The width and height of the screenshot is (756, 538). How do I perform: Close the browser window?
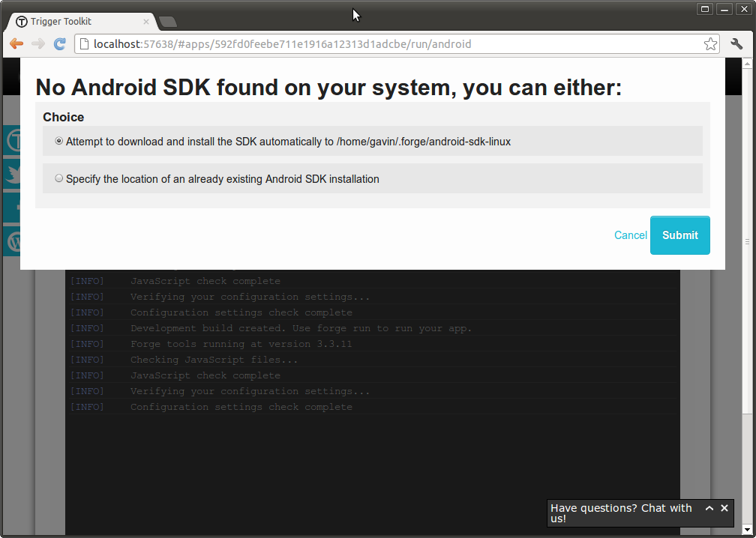(744, 9)
